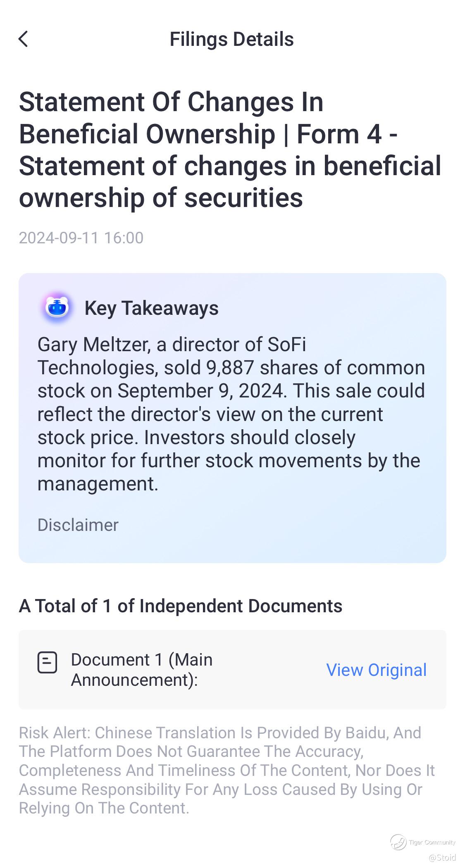Tap the @Stoid username watermark
Viewport: 465px width, 868px height.
tap(442, 857)
